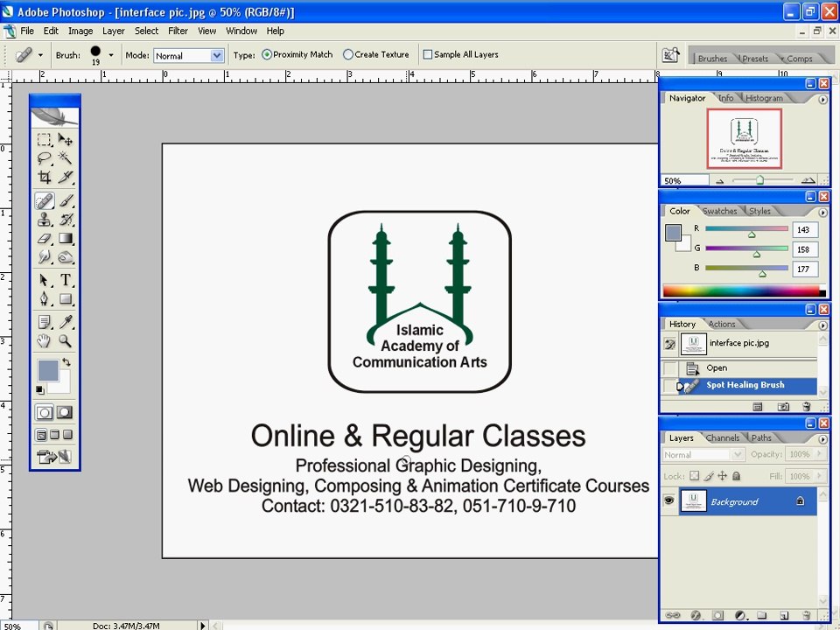Viewport: 840px width, 630px height.
Task: Select the Type tool
Action: coord(66,280)
